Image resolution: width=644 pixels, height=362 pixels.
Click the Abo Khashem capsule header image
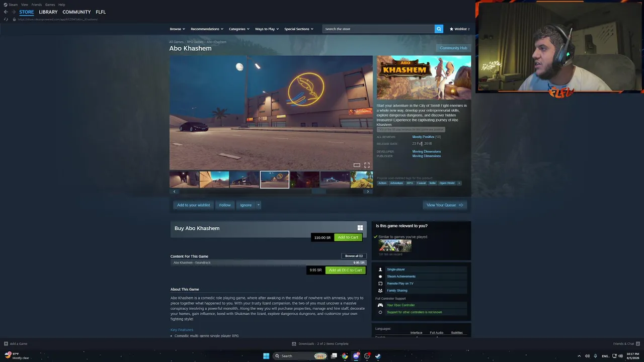(x=424, y=78)
